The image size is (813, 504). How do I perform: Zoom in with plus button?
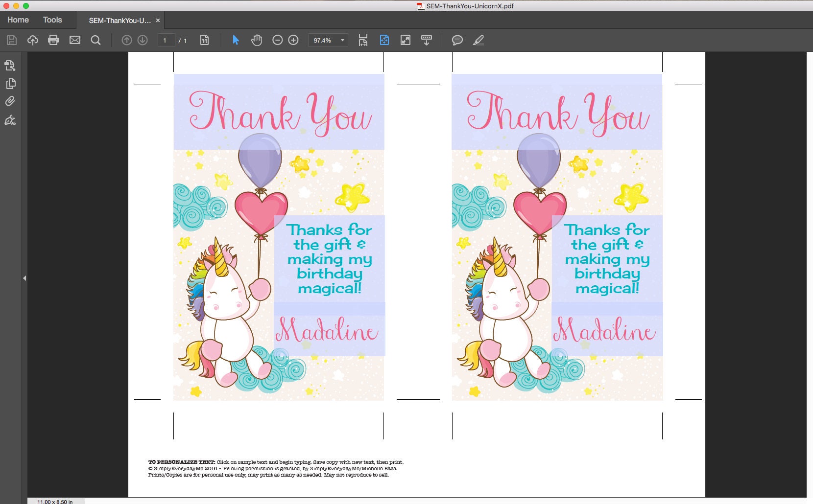point(293,40)
